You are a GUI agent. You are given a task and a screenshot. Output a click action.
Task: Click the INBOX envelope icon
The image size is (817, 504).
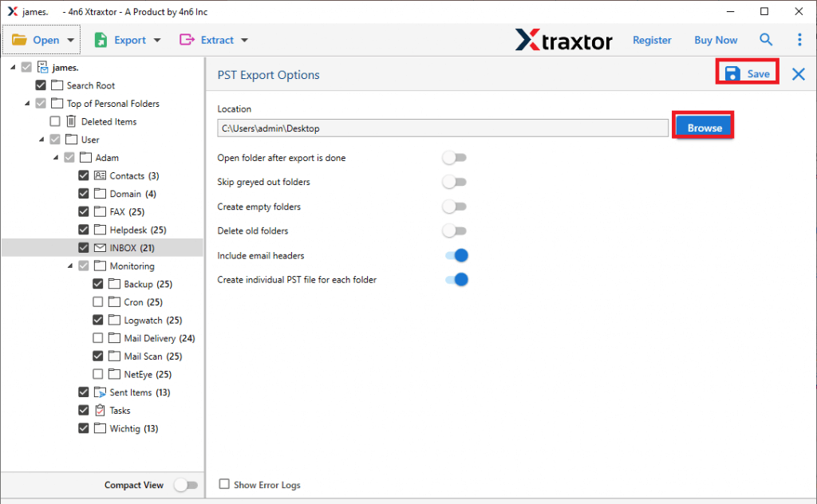pyautogui.click(x=99, y=247)
